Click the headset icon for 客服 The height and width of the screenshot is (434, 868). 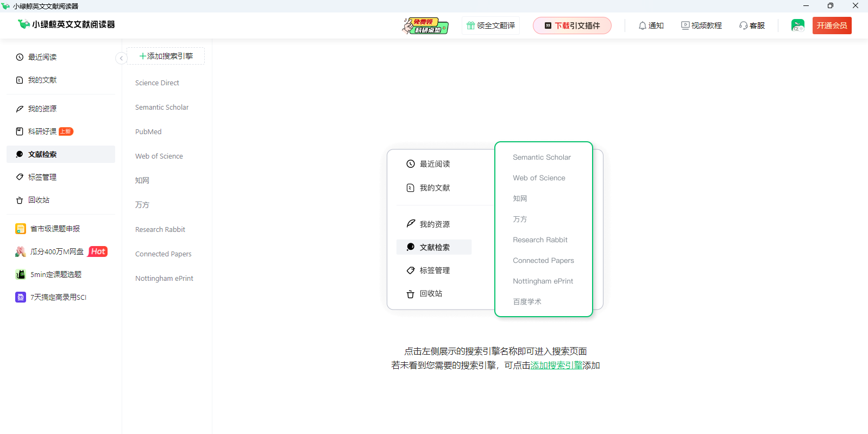coord(743,26)
